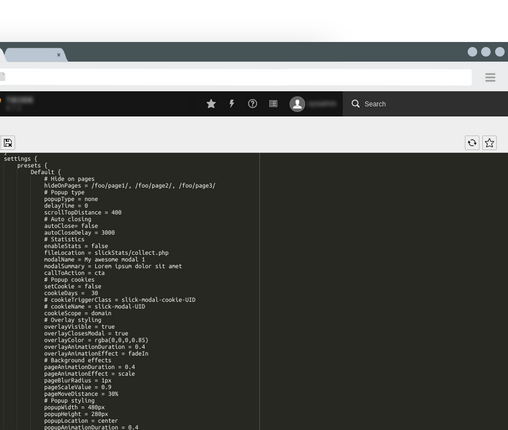Screen dimensions: 508x430
Task: Click the save-and-close document icon
Action: click(x=8, y=143)
